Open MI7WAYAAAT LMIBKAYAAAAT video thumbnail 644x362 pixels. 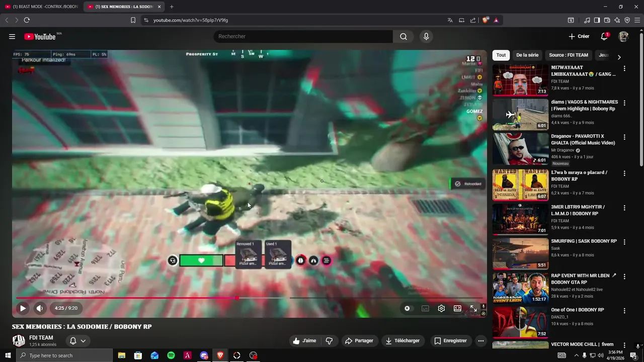tap(521, 79)
